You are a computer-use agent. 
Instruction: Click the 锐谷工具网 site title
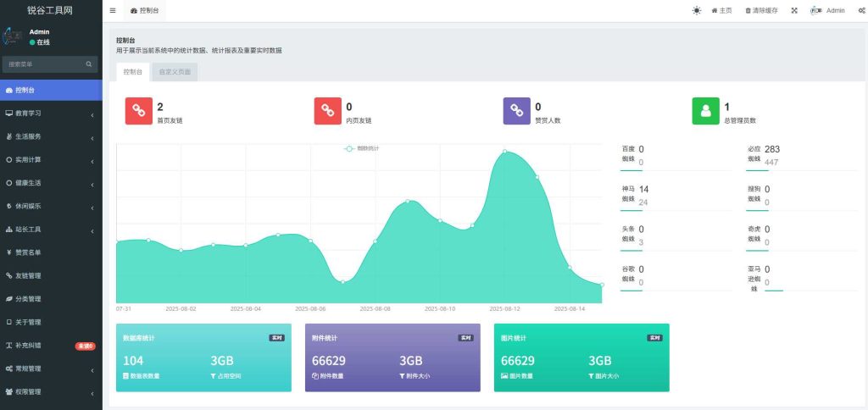50,10
